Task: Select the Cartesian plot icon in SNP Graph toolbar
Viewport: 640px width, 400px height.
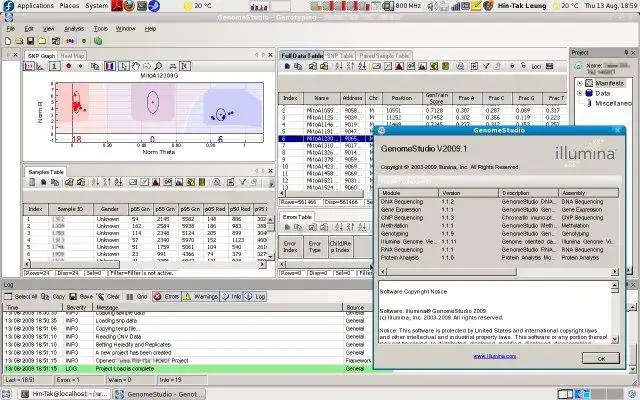Action: tap(29, 66)
